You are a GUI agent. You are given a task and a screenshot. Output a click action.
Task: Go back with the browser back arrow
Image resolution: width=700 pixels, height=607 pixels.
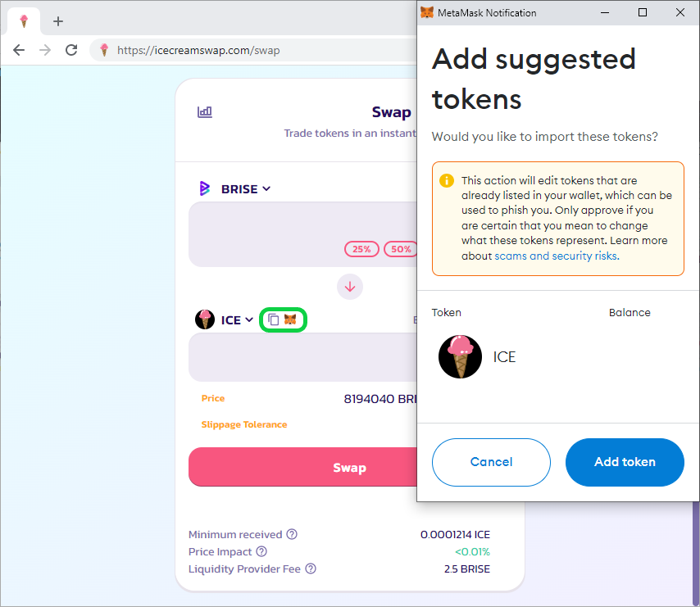pos(19,50)
